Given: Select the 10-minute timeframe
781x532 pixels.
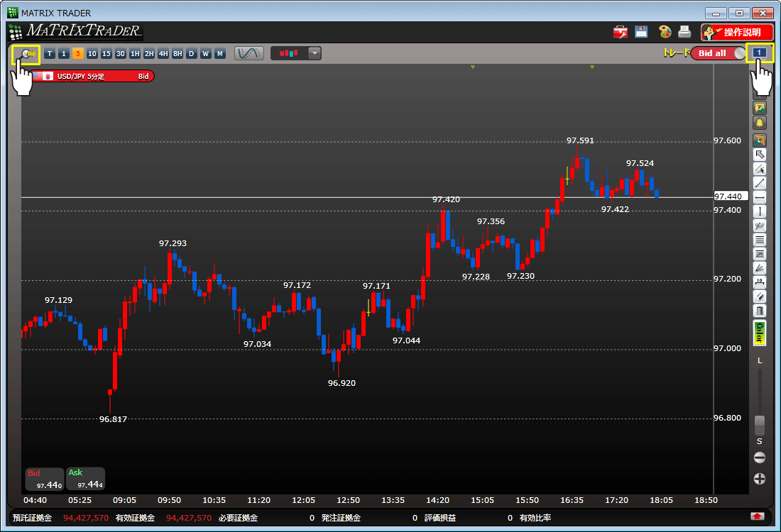Looking at the screenshot, I should click(x=92, y=54).
